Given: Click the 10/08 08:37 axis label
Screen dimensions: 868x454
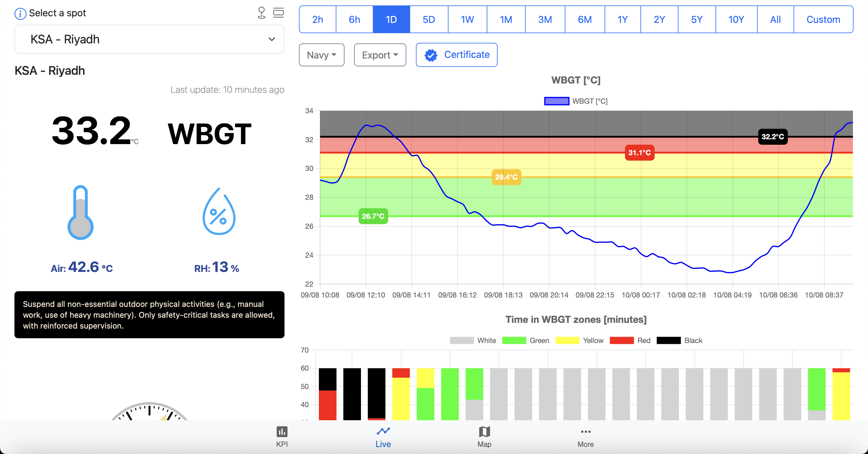Looking at the screenshot, I should [x=824, y=295].
